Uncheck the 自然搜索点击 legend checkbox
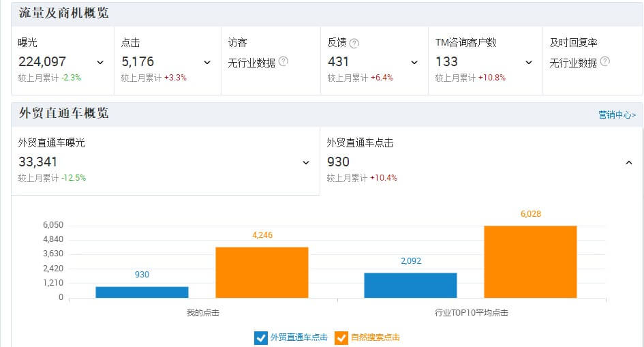The image size is (644, 347). point(341,338)
